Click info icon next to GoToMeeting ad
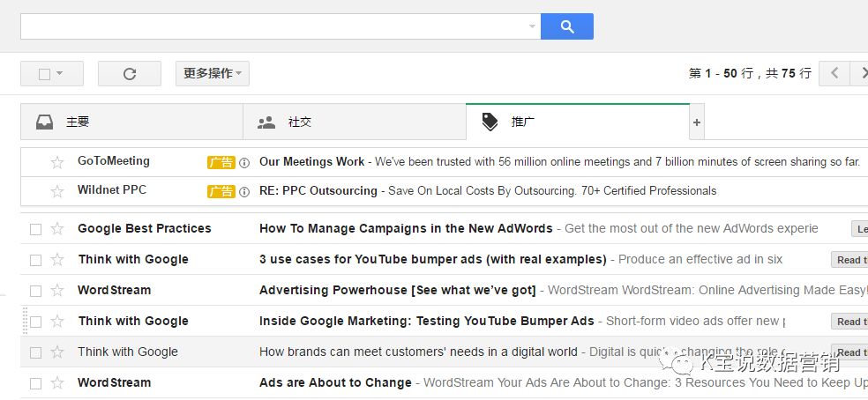The image size is (868, 400). [244, 163]
